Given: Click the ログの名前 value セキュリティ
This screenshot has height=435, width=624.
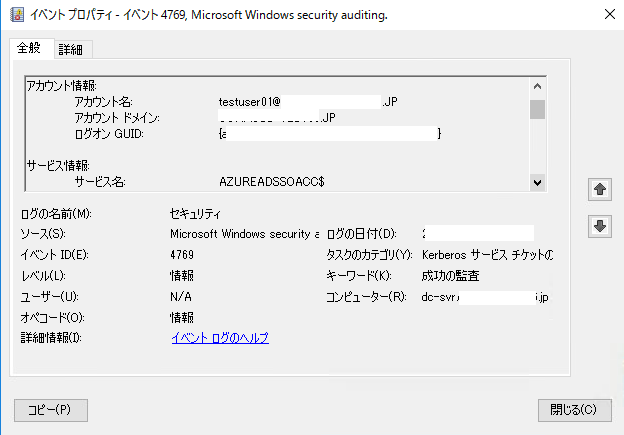Looking at the screenshot, I should click(x=196, y=214).
